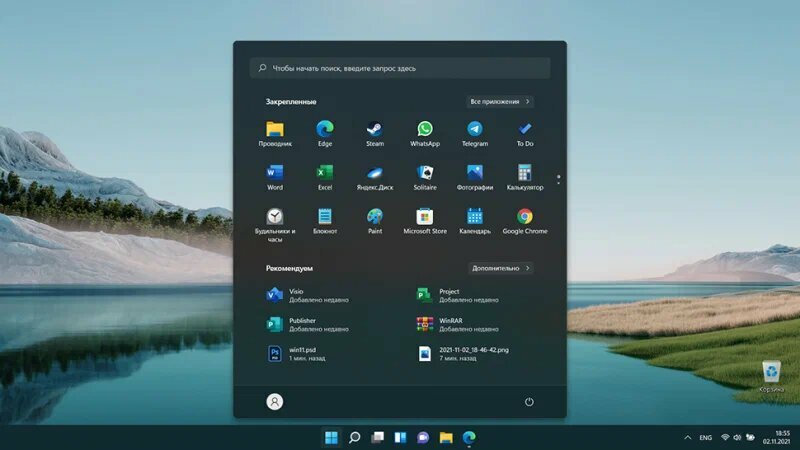The height and width of the screenshot is (450, 800).
Task: Open the Steam app
Action: point(374,134)
